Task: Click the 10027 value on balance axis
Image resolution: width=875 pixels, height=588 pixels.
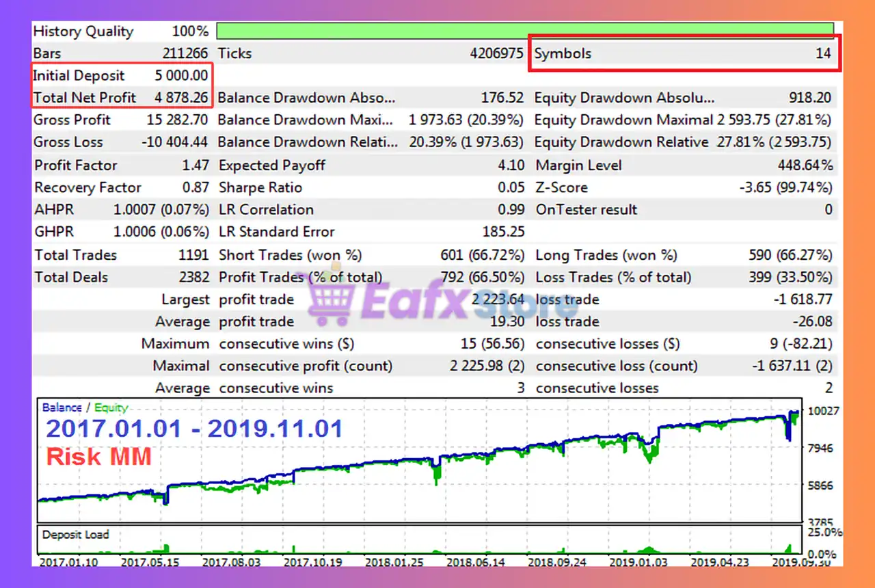Action: click(824, 411)
